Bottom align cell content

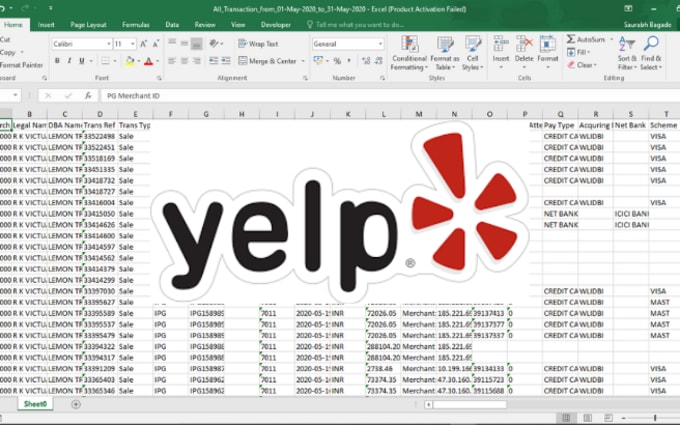[196, 43]
